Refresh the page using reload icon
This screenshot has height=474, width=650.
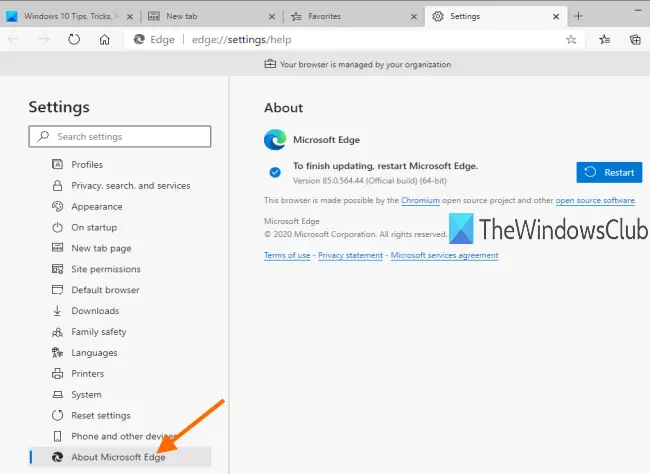74,39
